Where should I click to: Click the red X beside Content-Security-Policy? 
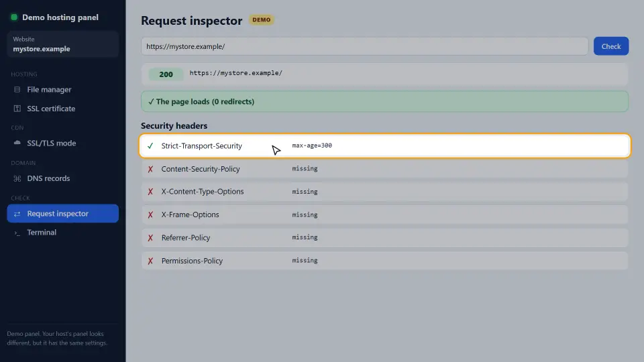(x=150, y=169)
